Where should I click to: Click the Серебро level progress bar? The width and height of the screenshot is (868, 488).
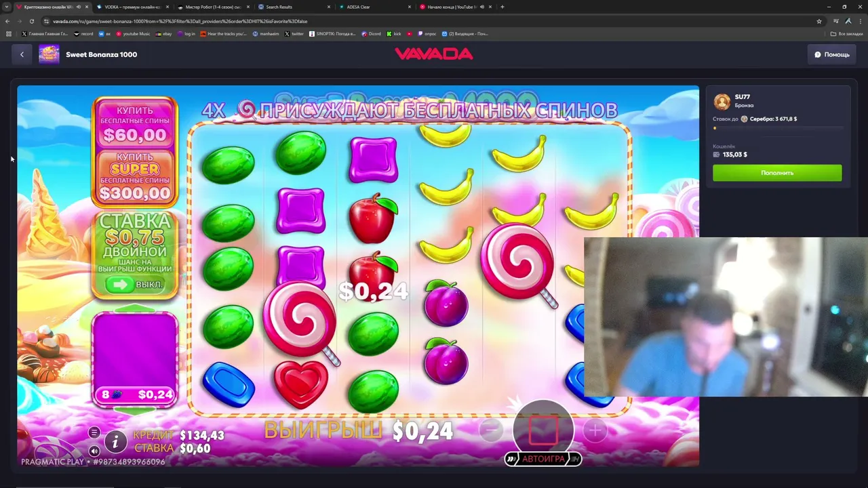[x=777, y=128]
